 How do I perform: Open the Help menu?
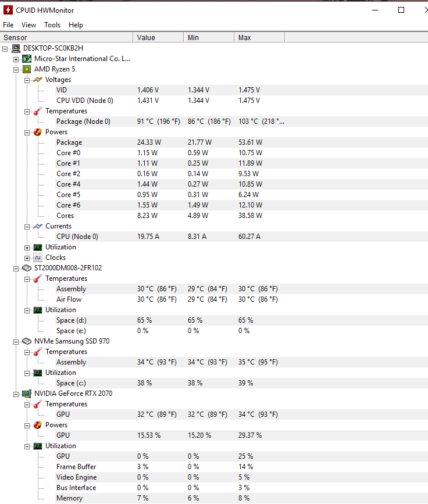click(x=76, y=25)
